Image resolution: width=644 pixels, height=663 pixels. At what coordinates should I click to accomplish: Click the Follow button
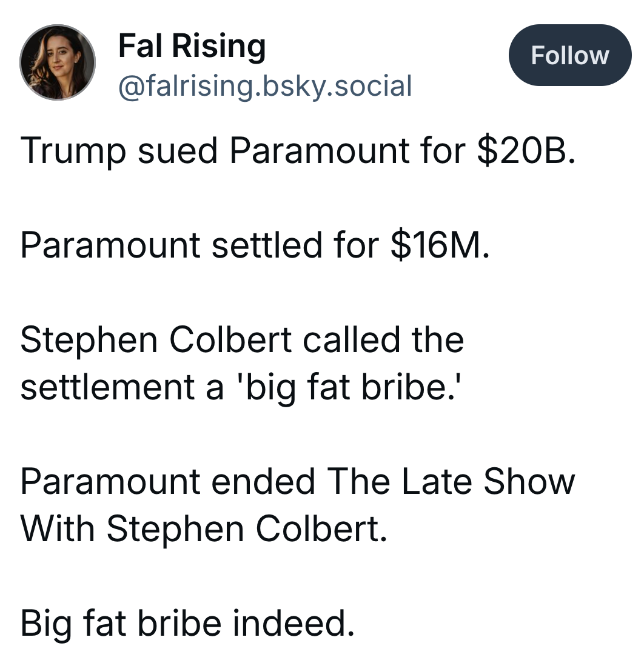pyautogui.click(x=569, y=55)
